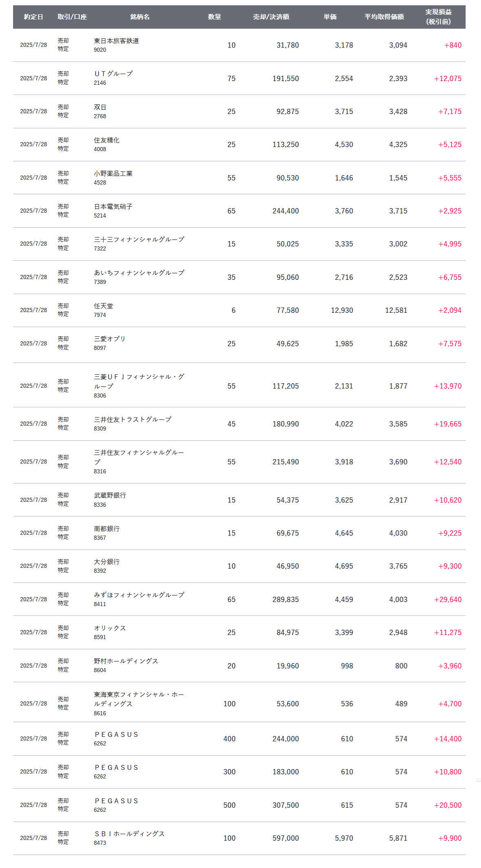Click the 武蔵野銀行 stock name

[110, 495]
